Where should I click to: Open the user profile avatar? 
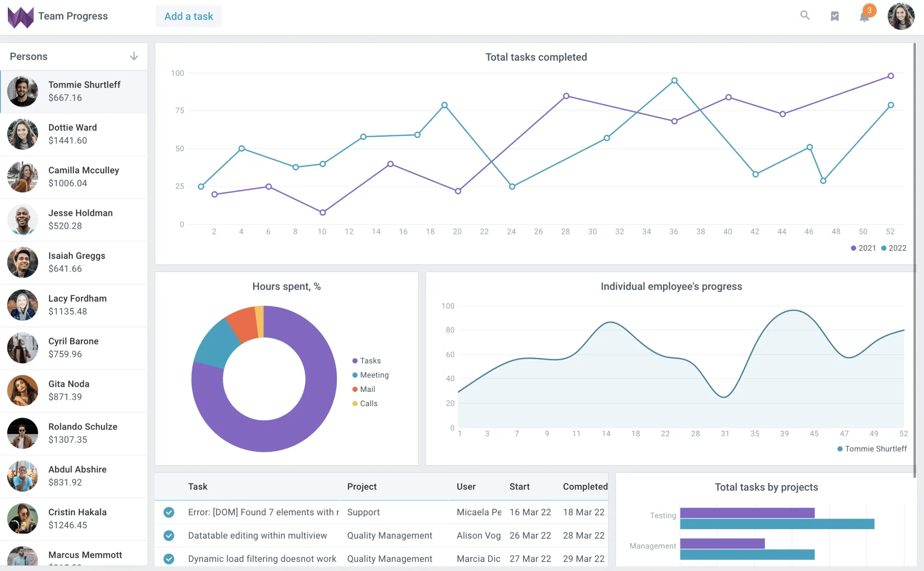pyautogui.click(x=901, y=17)
